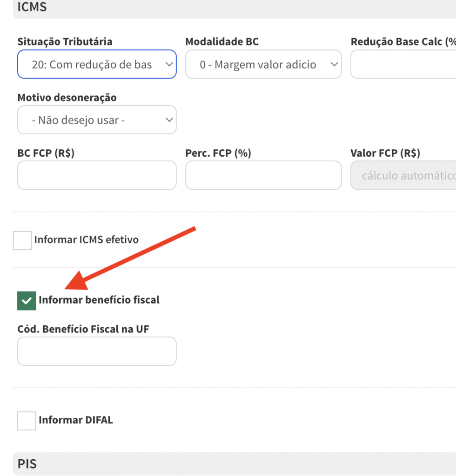This screenshot has width=456, height=476.
Task: Click the PIS section header bar
Action: [235, 464]
